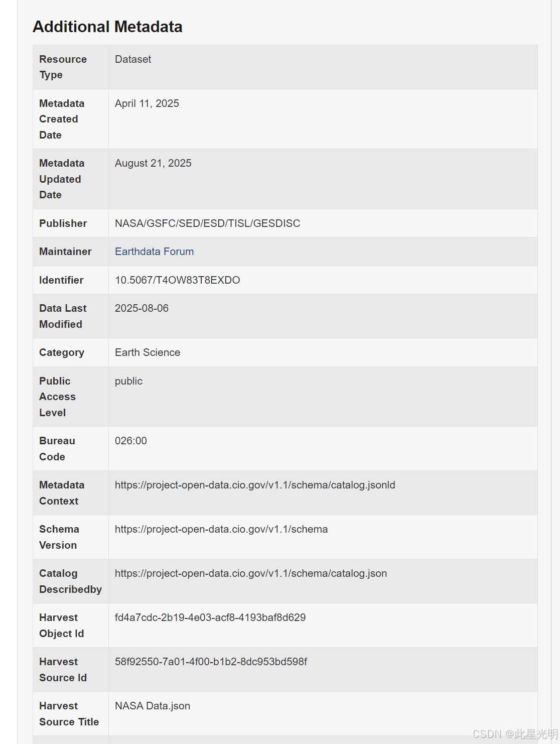Click the August 21, 2025 updated date
This screenshot has width=560, height=744.
click(x=153, y=163)
